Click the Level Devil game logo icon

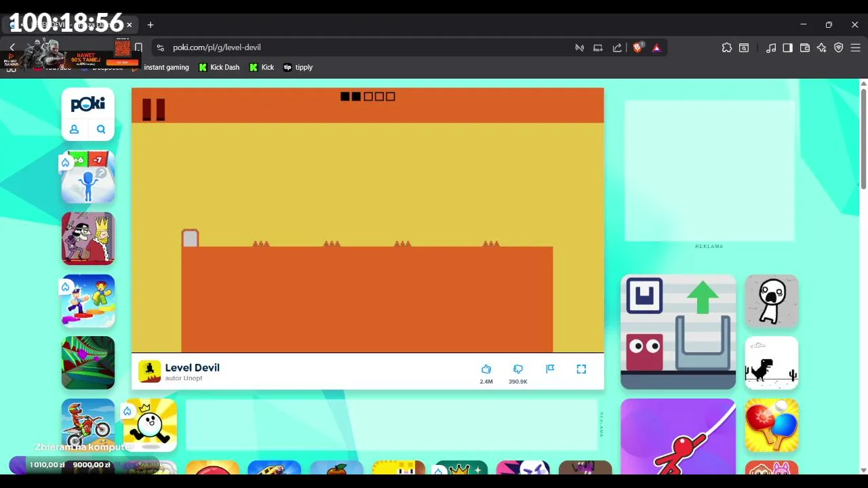[150, 371]
